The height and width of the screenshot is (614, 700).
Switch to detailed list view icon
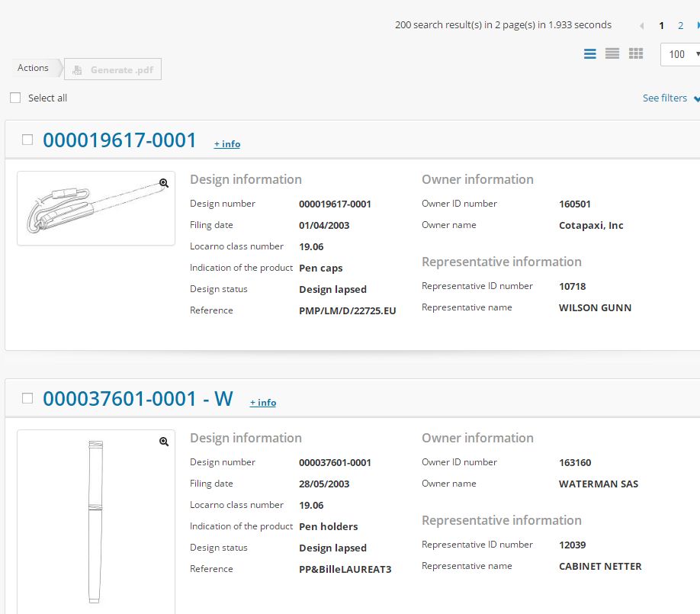coord(589,54)
